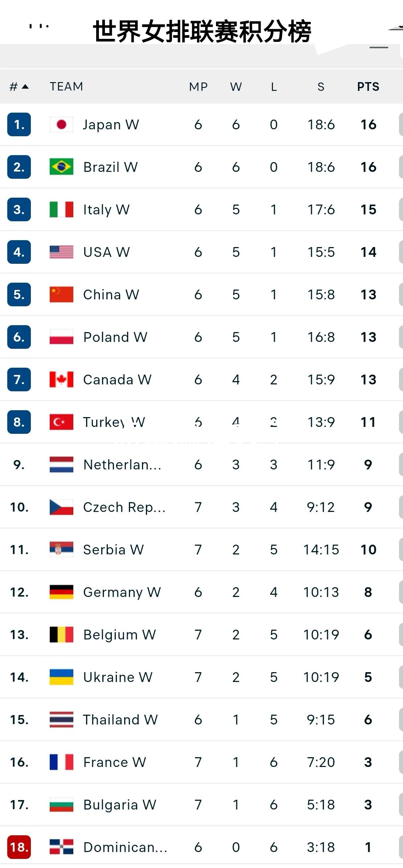Click the Canada flag icon
This screenshot has height=868, width=403.
(61, 380)
